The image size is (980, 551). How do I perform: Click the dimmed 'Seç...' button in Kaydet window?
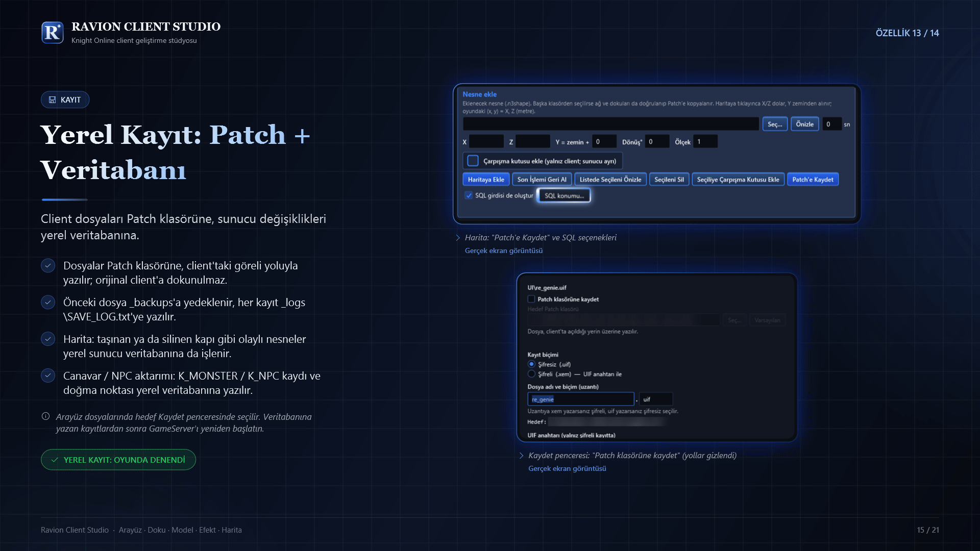tap(734, 320)
